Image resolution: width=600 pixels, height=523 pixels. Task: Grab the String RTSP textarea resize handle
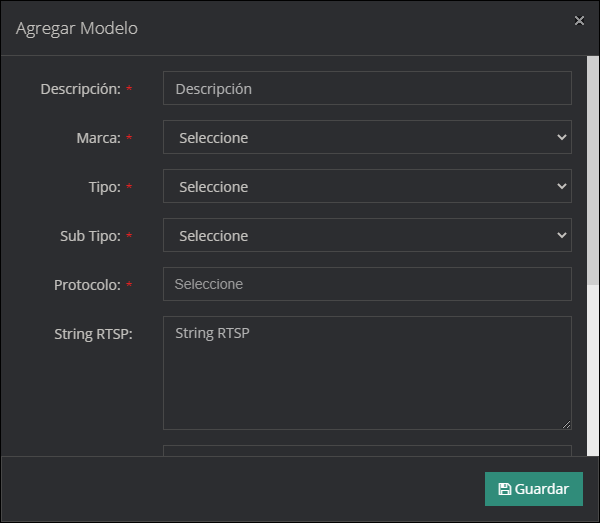(566, 424)
